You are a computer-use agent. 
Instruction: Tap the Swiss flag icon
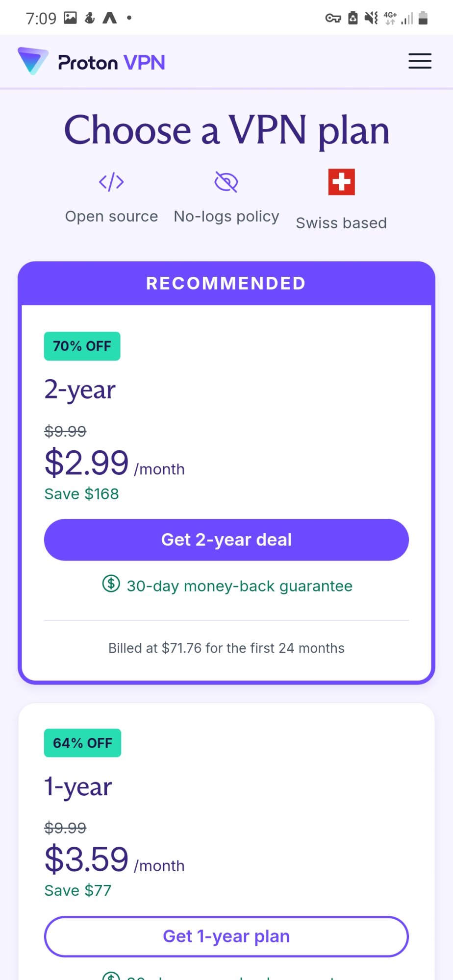pos(341,182)
